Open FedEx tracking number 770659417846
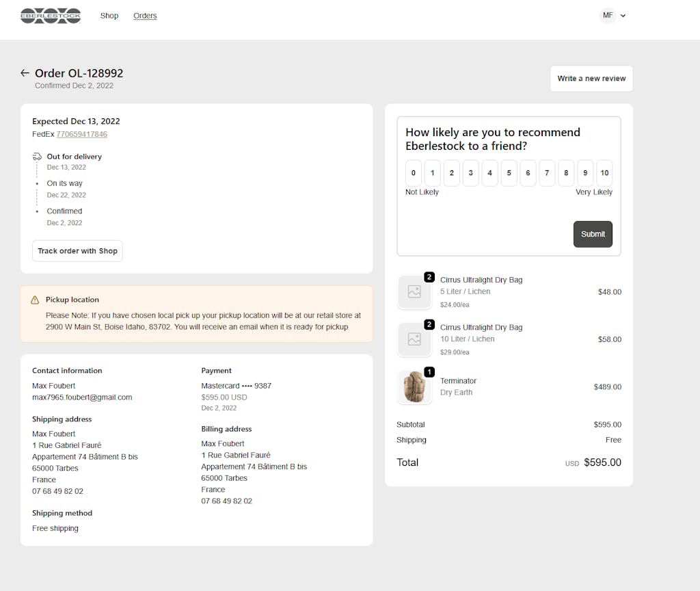700x591 pixels. pyautogui.click(x=81, y=134)
